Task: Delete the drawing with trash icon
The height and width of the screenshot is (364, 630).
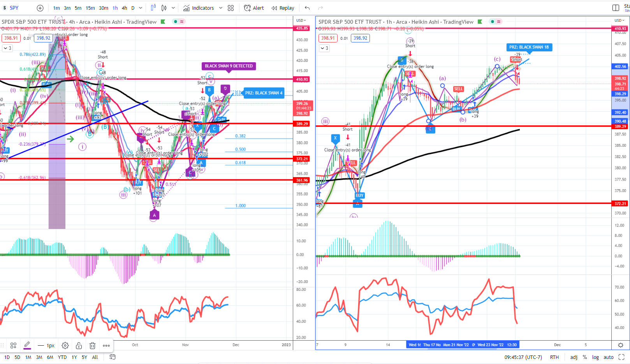Action: [92, 346]
